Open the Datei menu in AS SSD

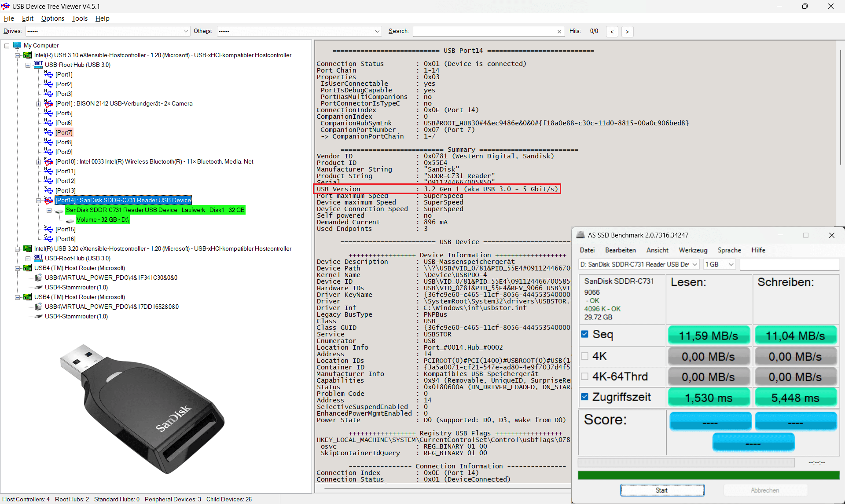[587, 250]
